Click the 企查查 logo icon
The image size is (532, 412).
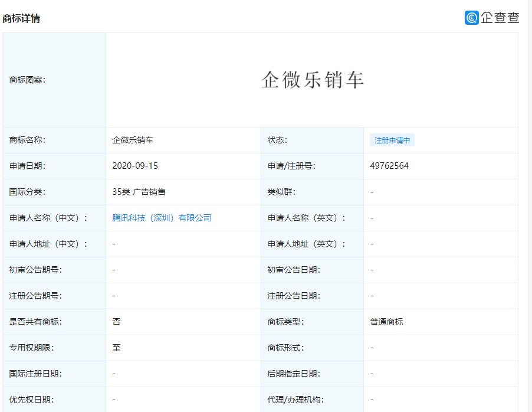pyautogui.click(x=471, y=18)
